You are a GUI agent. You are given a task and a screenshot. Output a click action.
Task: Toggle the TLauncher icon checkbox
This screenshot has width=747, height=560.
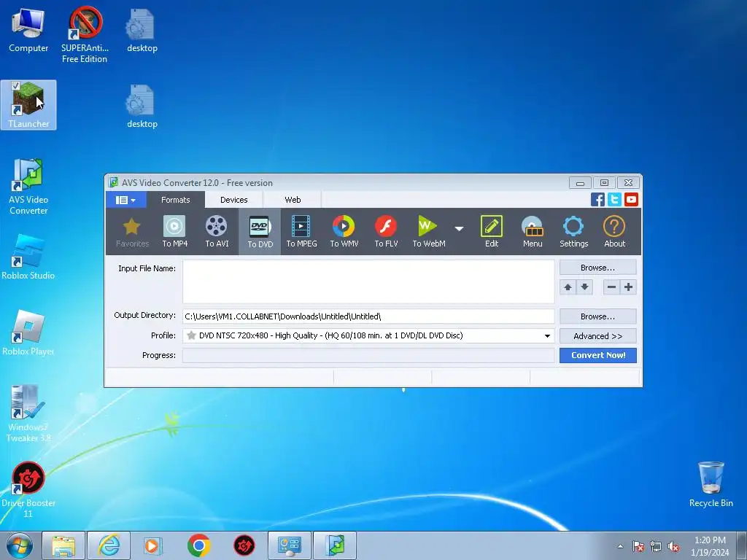coord(15,86)
